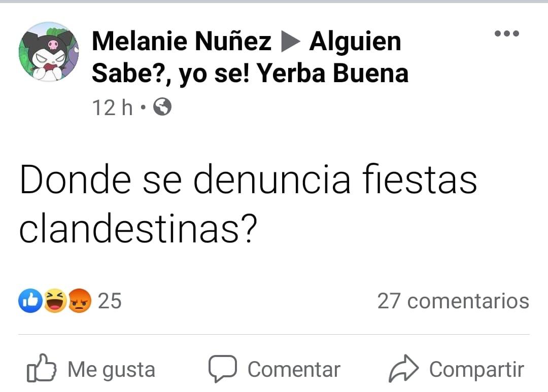The image size is (548, 392).
Task: Like the post with Me gusta
Action: click(x=91, y=369)
